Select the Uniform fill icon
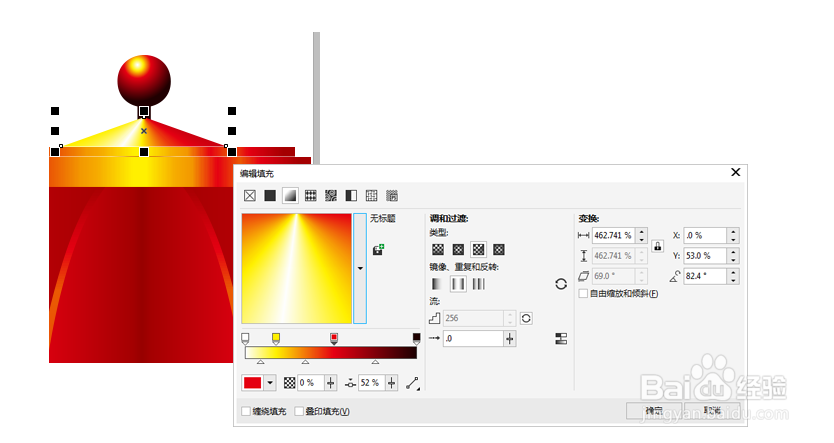This screenshot has height=443, width=834. [270, 196]
